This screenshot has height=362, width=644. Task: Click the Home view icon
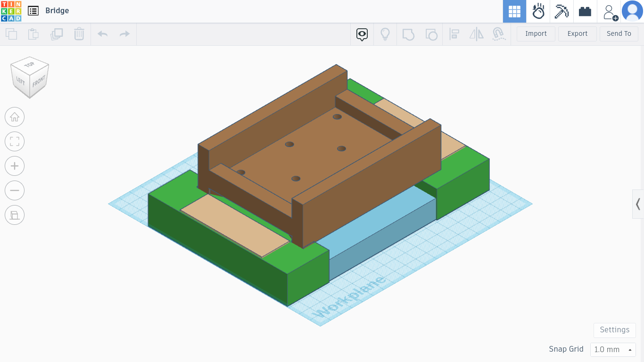(15, 117)
